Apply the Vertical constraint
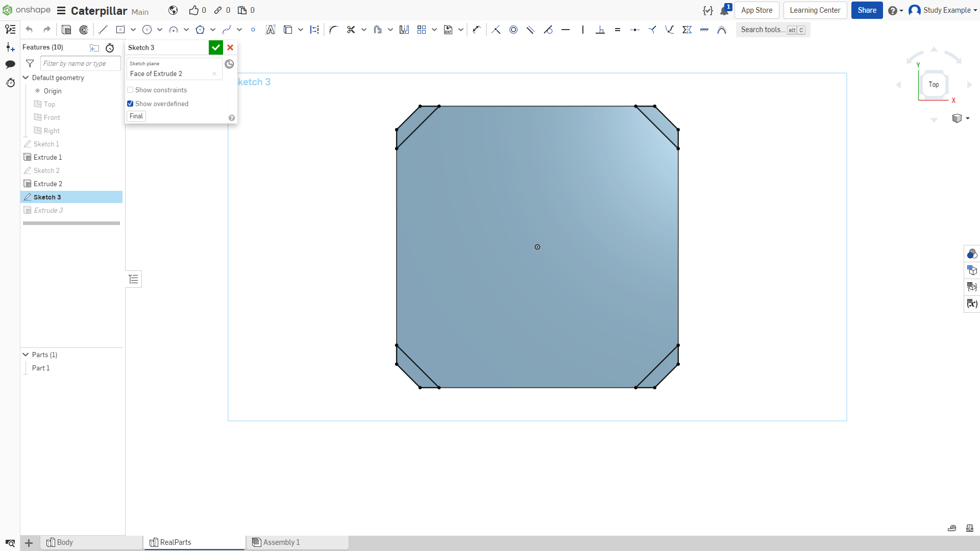This screenshot has width=980, height=551. tap(583, 30)
